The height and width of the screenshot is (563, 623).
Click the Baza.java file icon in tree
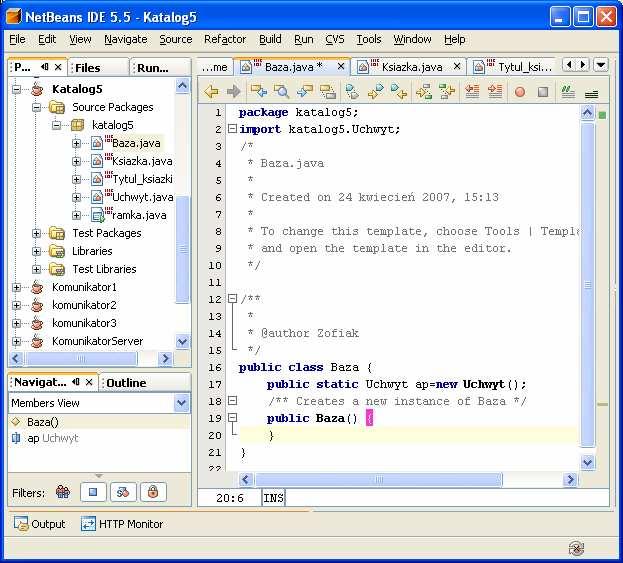tap(97, 143)
